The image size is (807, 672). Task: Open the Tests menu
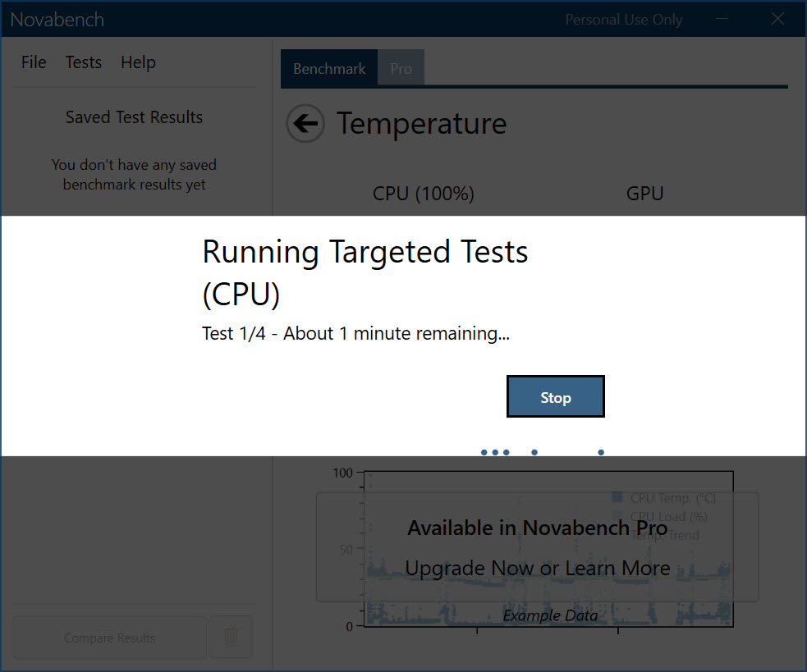[84, 62]
